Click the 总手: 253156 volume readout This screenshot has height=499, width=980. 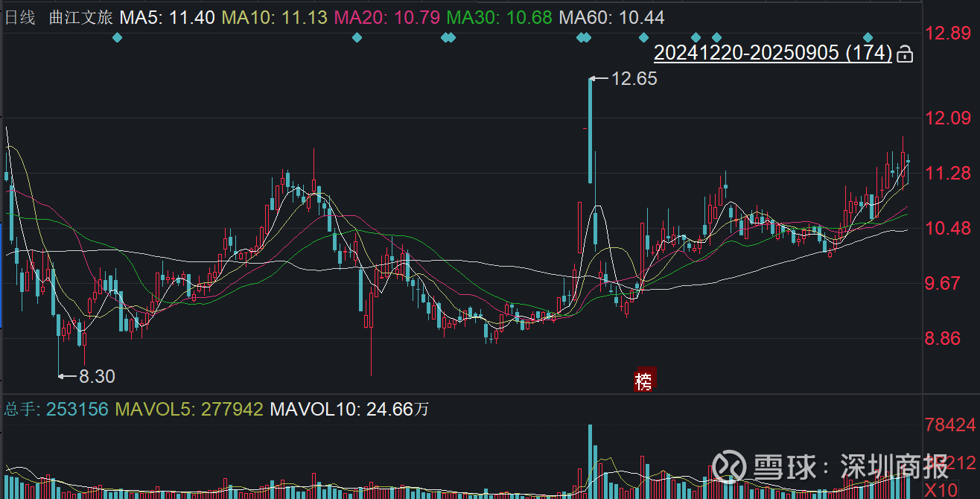coord(57,409)
